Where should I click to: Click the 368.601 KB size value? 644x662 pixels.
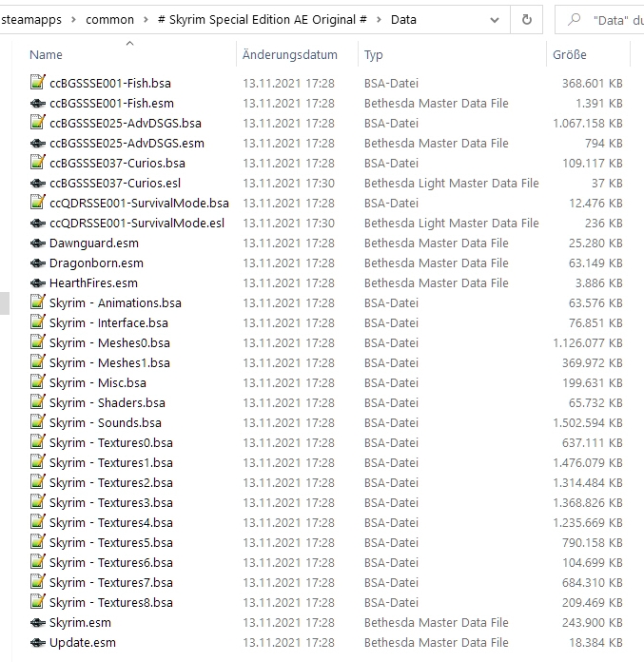tap(593, 83)
